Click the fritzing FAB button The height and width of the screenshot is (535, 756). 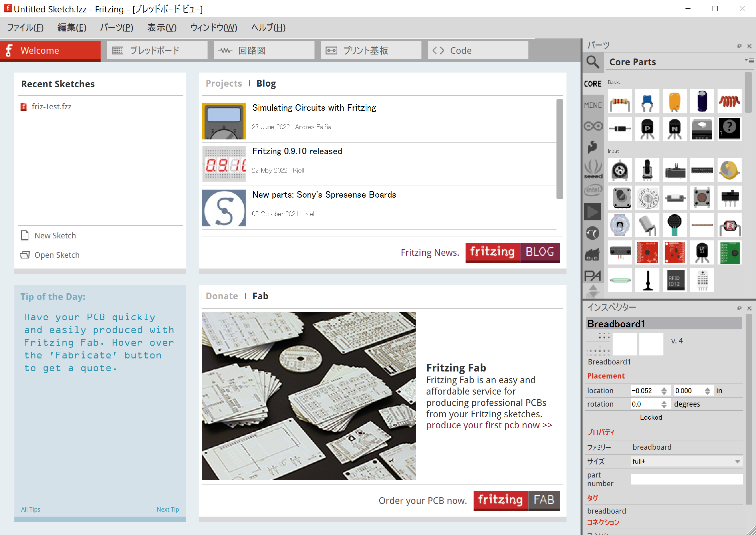click(516, 501)
